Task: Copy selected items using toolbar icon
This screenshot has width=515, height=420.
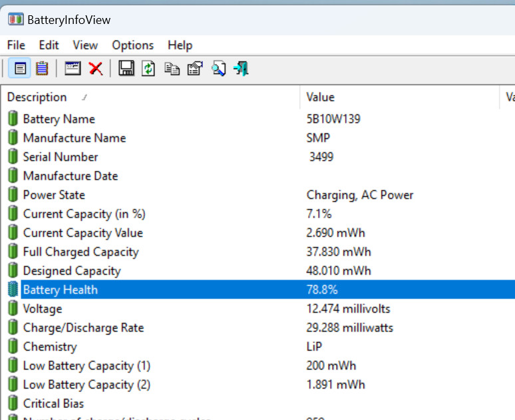Action: tap(172, 68)
